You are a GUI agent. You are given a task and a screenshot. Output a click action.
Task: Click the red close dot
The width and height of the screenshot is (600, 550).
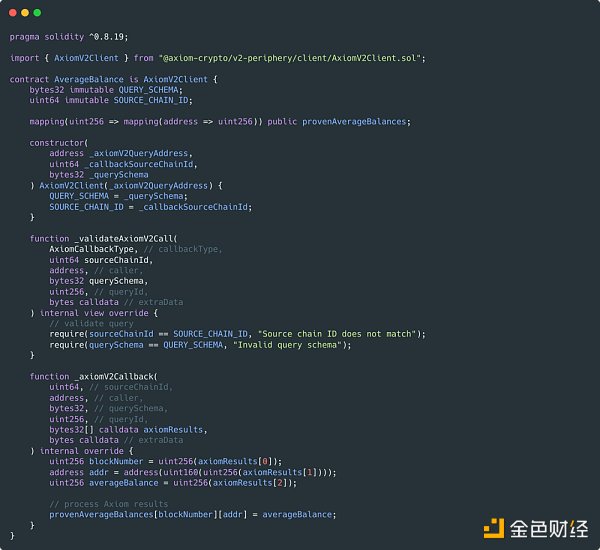click(12, 12)
